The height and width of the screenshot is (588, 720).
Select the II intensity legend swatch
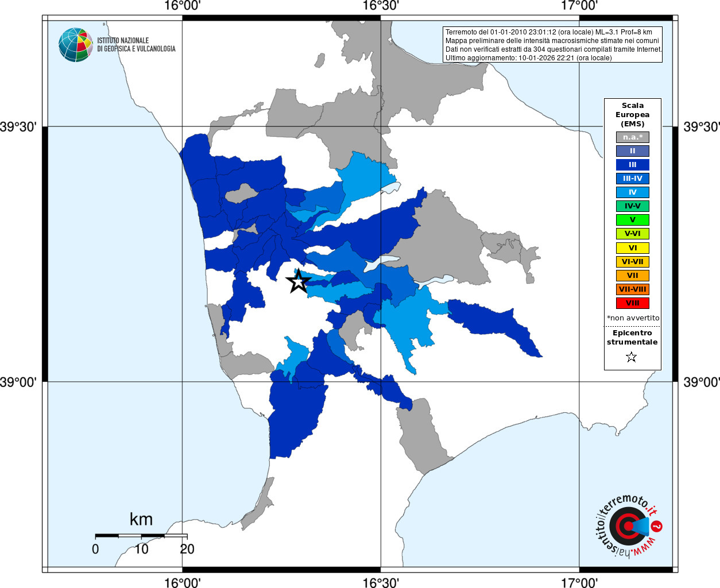[x=633, y=151]
